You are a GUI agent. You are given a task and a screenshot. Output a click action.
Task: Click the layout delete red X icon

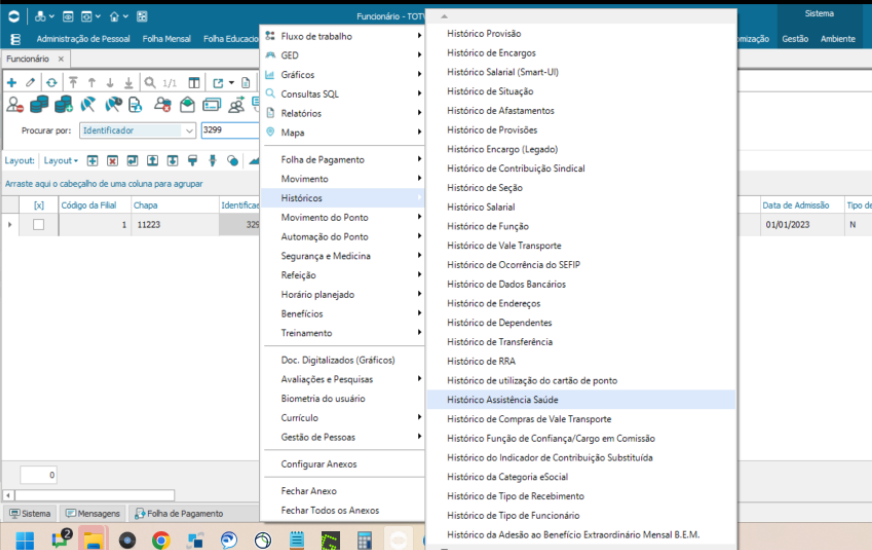click(112, 161)
